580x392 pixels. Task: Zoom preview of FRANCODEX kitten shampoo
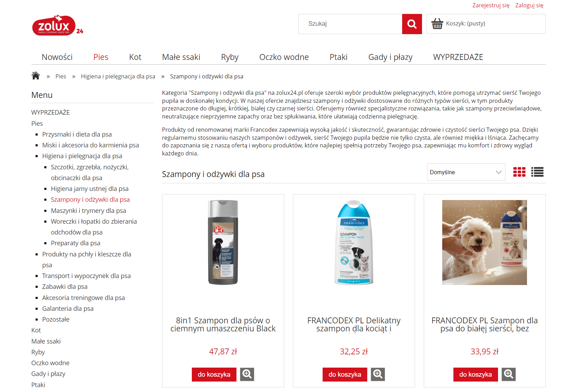tap(378, 374)
